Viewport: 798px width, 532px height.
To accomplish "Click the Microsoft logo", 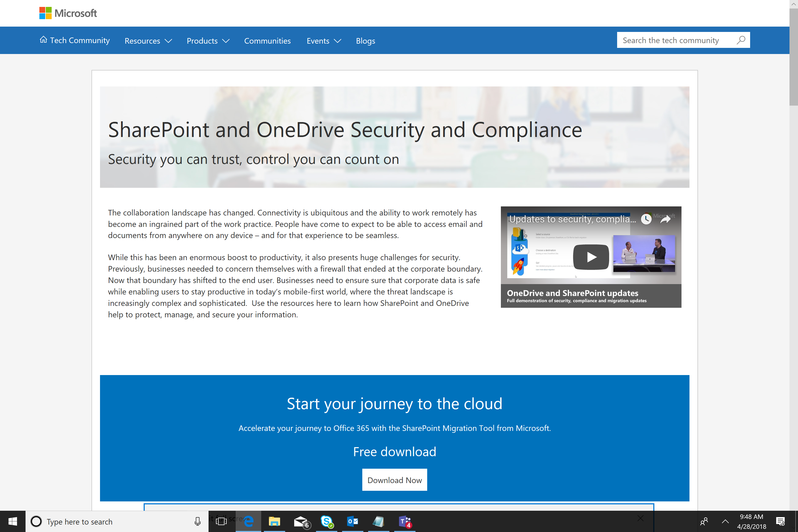I will pyautogui.click(x=68, y=13).
